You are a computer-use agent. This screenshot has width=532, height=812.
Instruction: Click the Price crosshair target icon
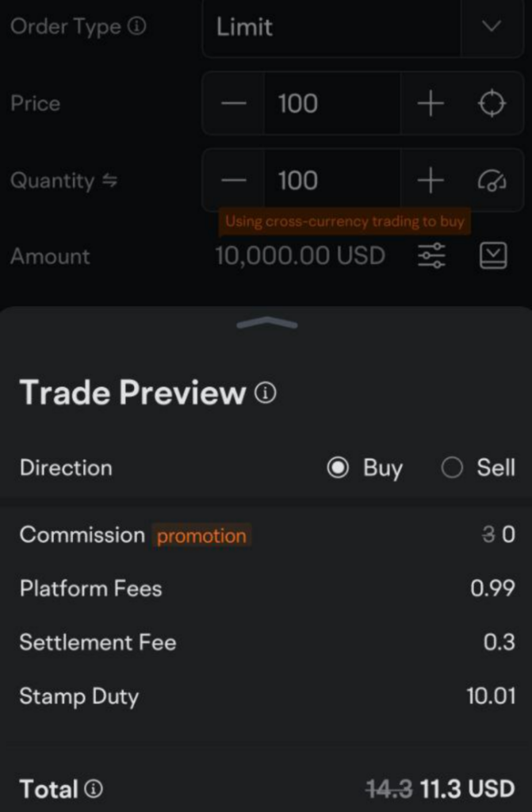(x=492, y=104)
